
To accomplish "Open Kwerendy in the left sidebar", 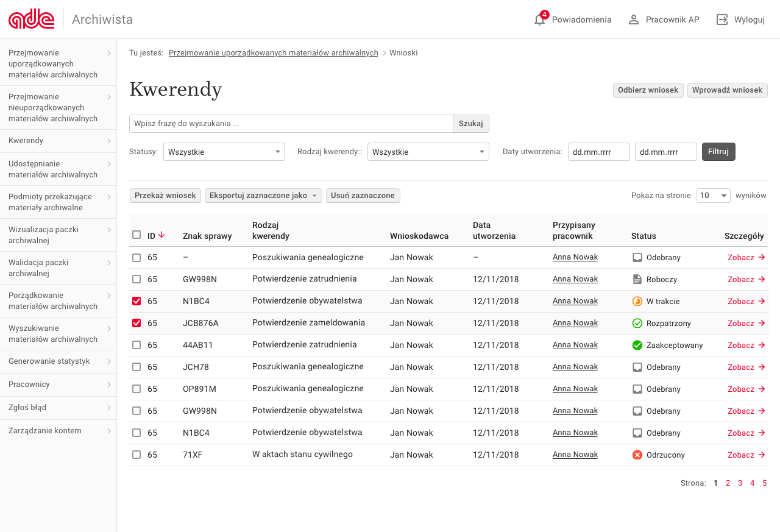I will point(58,141).
